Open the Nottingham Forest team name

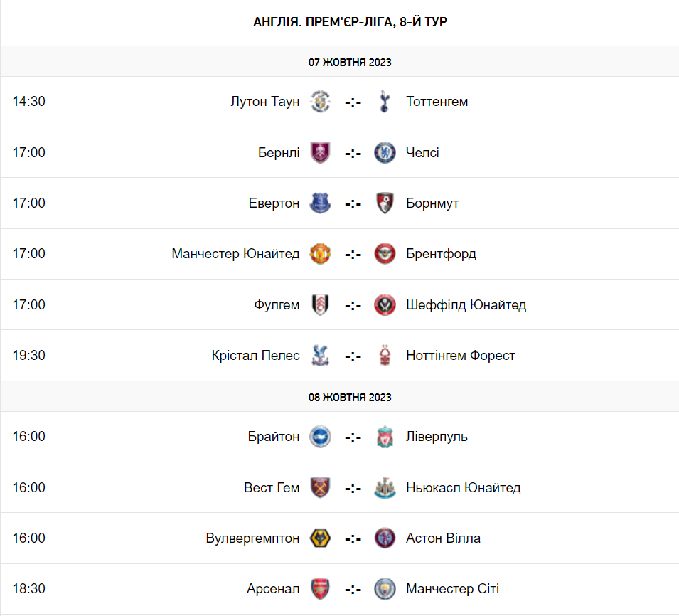[460, 356]
